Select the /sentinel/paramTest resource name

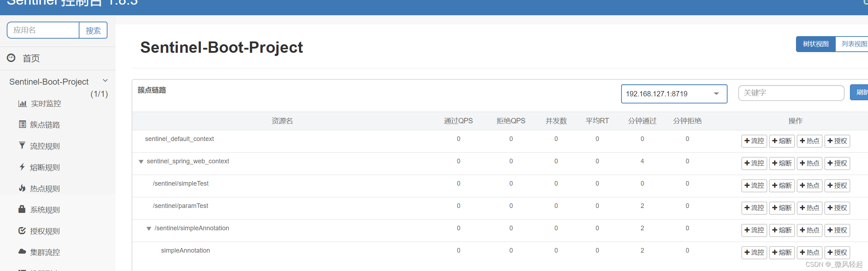181,206
